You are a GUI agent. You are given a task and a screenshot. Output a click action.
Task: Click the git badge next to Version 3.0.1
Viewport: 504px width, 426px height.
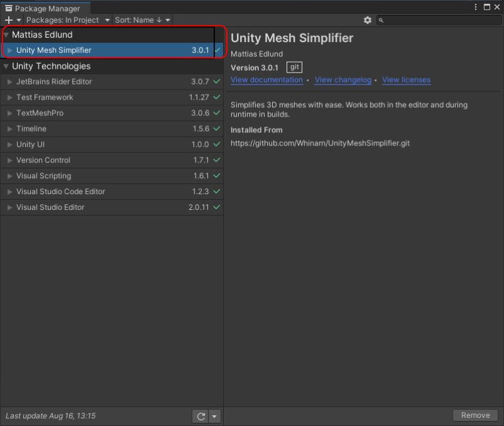[x=294, y=67]
